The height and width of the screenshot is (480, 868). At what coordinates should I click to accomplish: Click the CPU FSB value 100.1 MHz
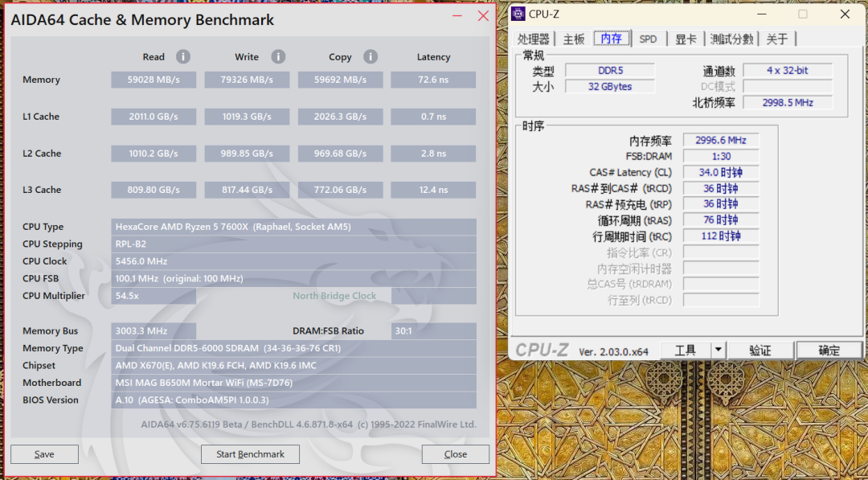[x=293, y=278]
